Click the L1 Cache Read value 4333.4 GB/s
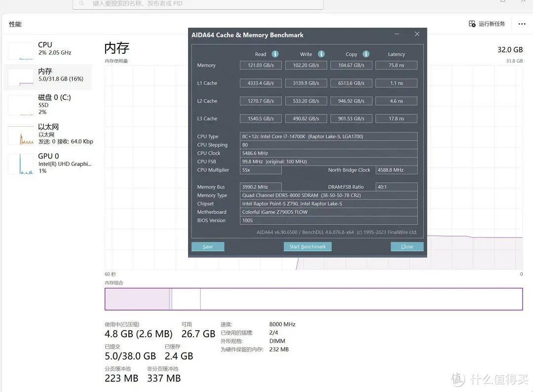The width and height of the screenshot is (533, 392). 261,83
